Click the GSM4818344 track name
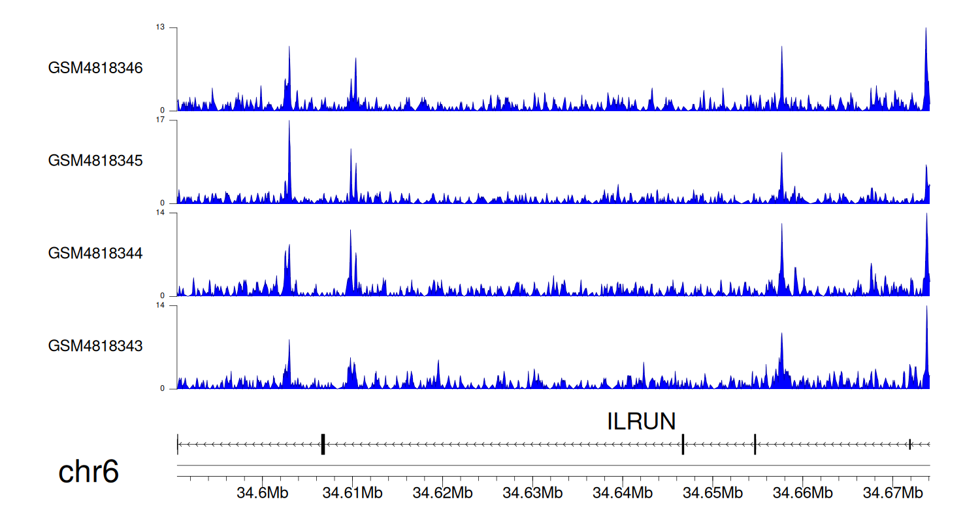 pyautogui.click(x=95, y=253)
